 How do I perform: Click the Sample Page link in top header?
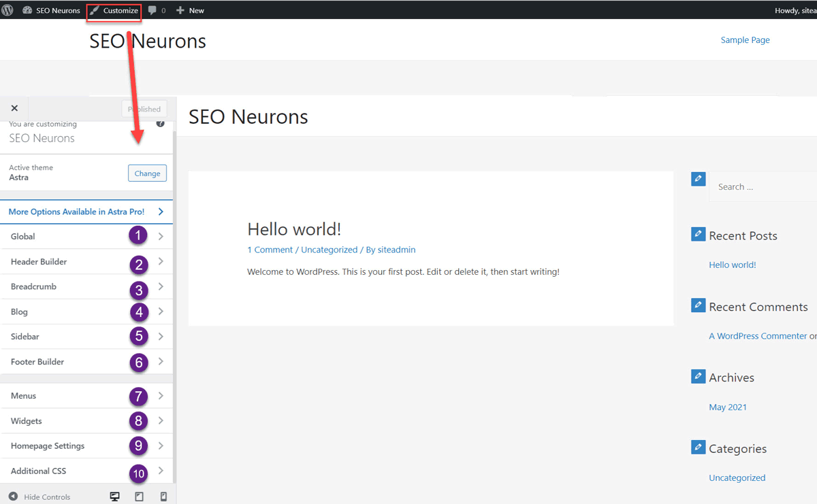[x=746, y=40]
